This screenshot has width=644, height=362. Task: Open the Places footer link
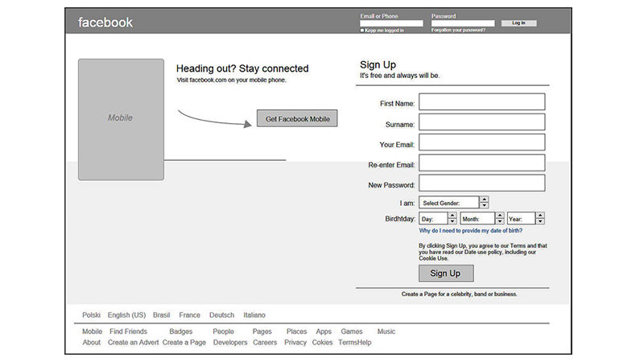296,331
